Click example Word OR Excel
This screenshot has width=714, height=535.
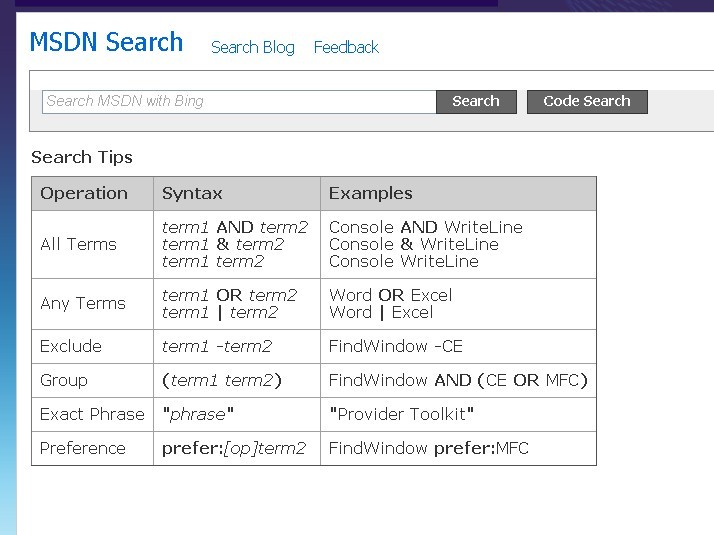[x=391, y=296]
